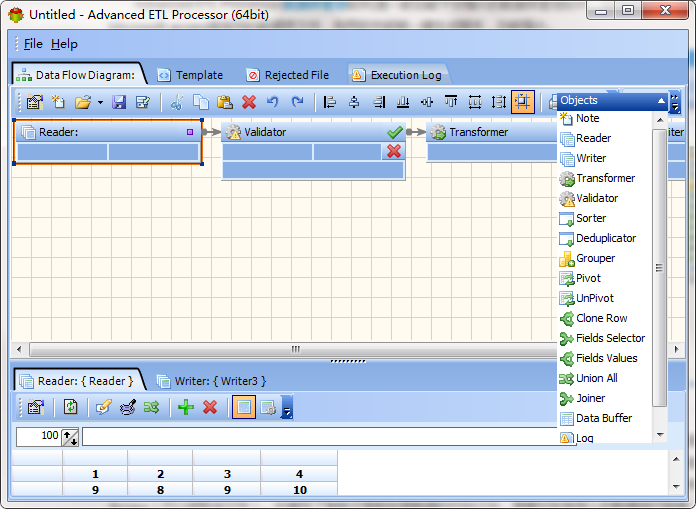Click the Save As icon
696x509 pixels.
tap(143, 102)
